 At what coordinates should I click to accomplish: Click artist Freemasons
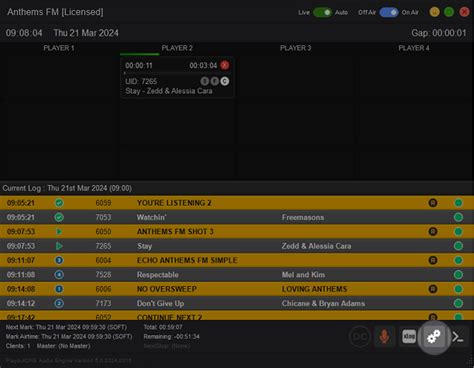[303, 217]
